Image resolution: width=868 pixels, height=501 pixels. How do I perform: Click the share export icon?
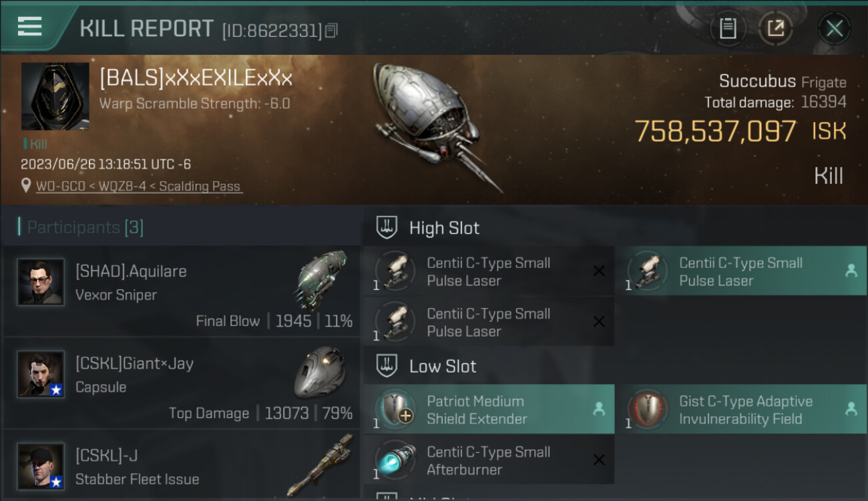pyautogui.click(x=775, y=28)
